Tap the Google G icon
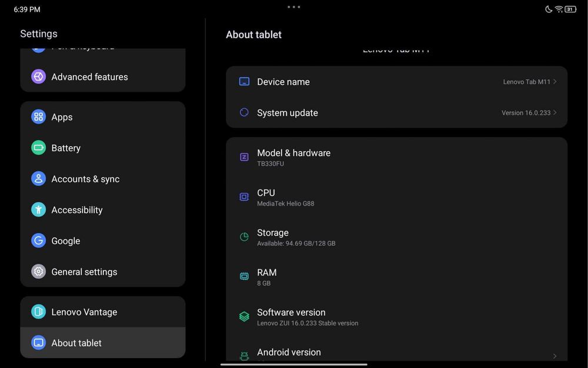The width and height of the screenshot is (588, 368). click(38, 240)
